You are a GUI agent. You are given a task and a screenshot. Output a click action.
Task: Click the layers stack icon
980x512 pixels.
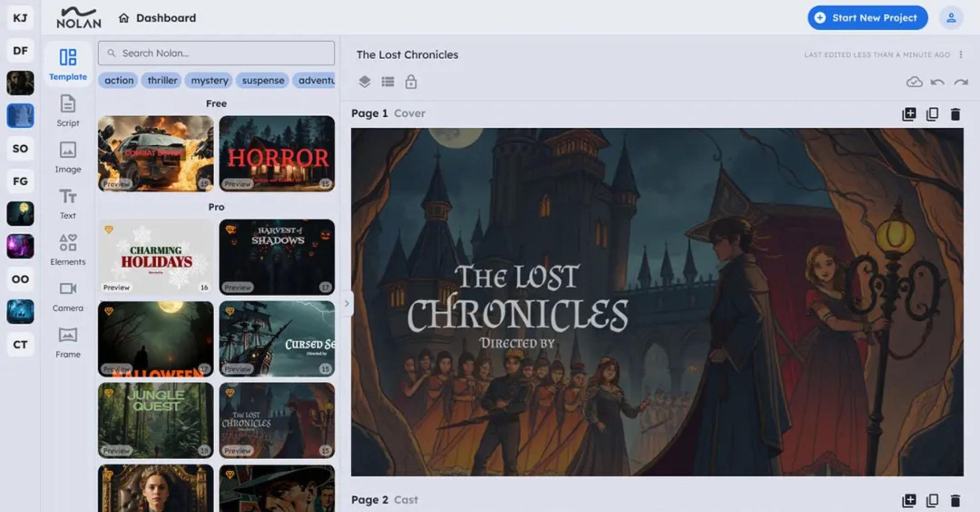(x=364, y=82)
